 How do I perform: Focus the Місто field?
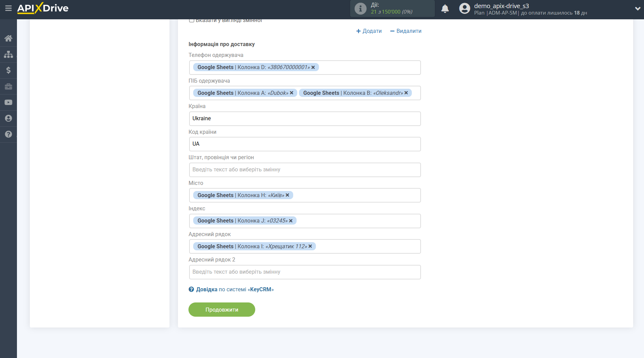(305, 195)
